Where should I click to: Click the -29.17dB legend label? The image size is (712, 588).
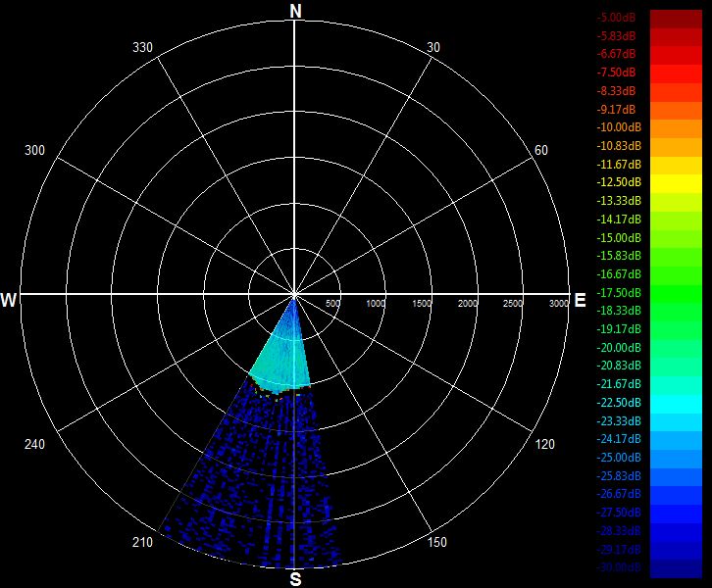click(619, 550)
